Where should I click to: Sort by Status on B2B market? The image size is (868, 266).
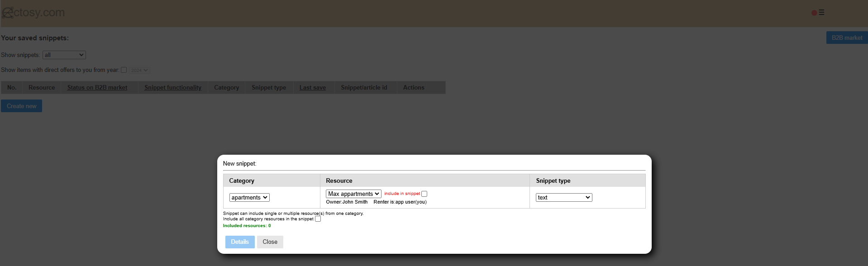coord(97,88)
